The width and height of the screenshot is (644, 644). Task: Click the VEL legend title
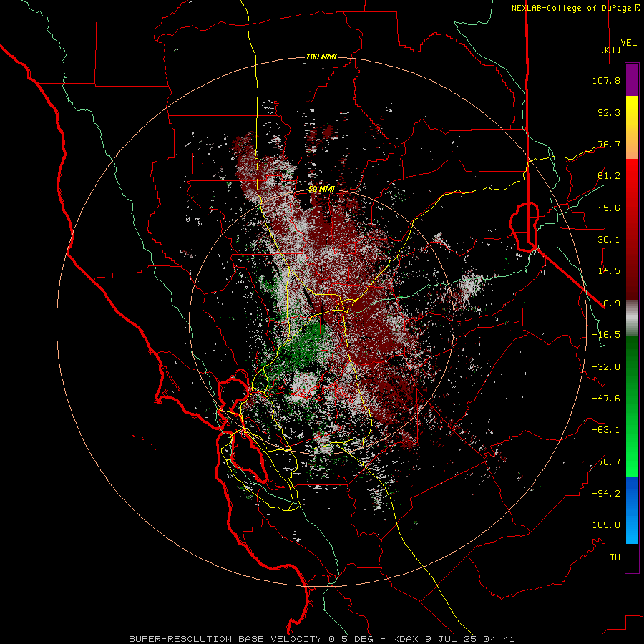[x=628, y=43]
